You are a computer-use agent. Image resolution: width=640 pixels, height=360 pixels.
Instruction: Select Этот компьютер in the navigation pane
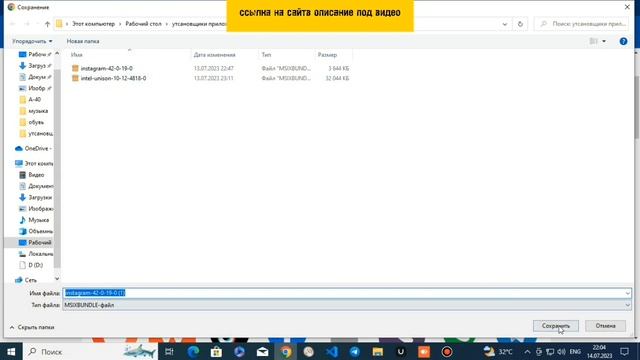(x=34, y=163)
